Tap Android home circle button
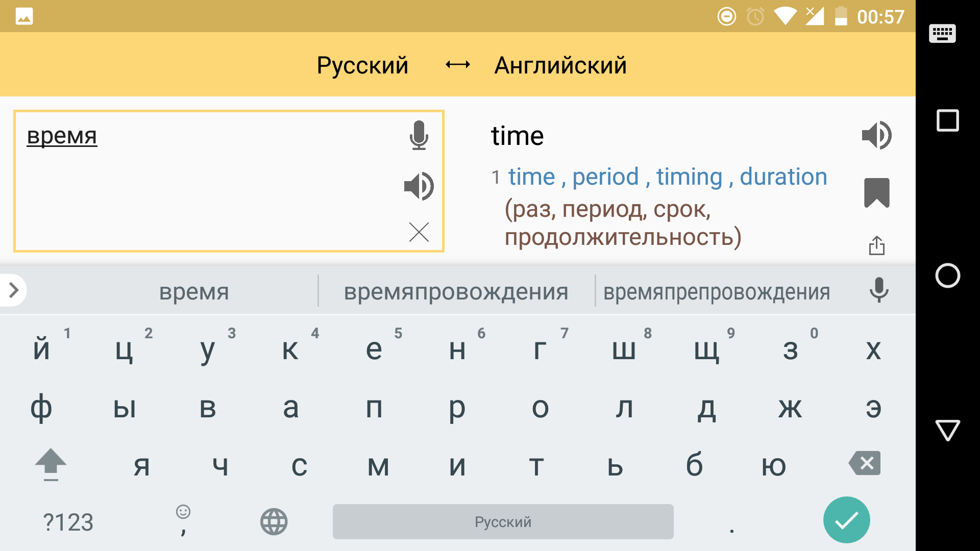 coord(947,275)
